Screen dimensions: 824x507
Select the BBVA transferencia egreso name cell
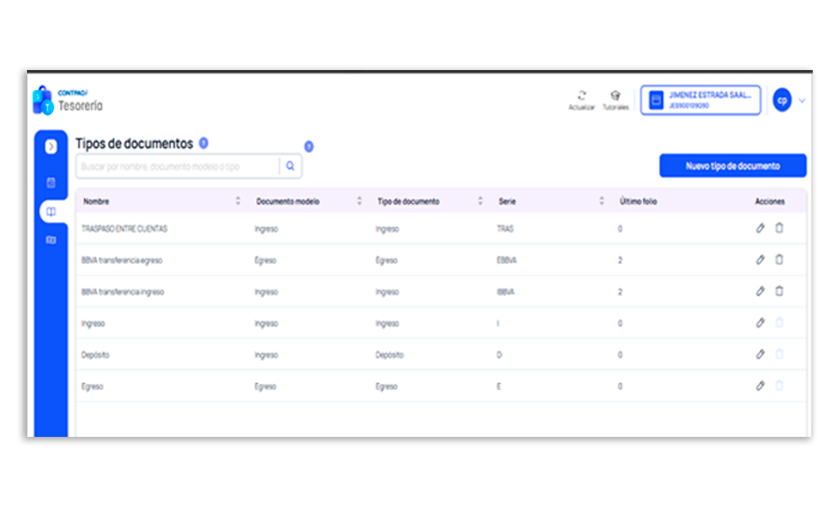coord(122,260)
